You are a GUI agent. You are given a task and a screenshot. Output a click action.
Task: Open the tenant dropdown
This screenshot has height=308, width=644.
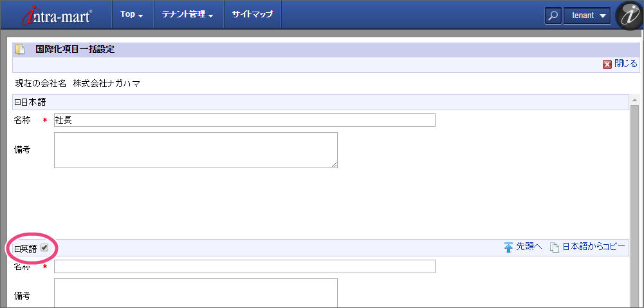[587, 15]
